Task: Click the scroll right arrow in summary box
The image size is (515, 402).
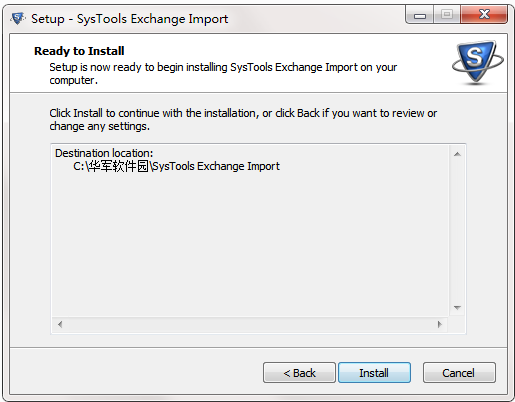Action: (440, 324)
